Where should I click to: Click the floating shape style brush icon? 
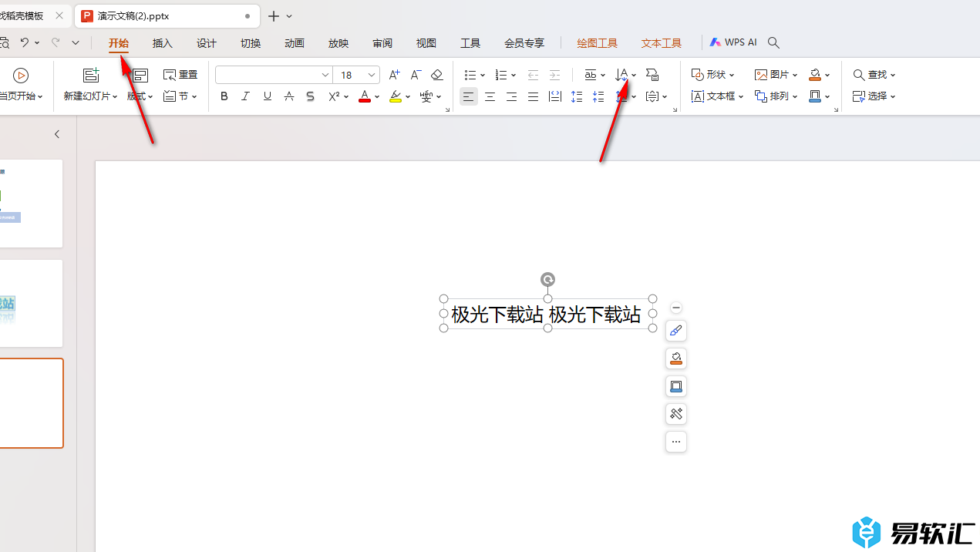[x=676, y=331]
